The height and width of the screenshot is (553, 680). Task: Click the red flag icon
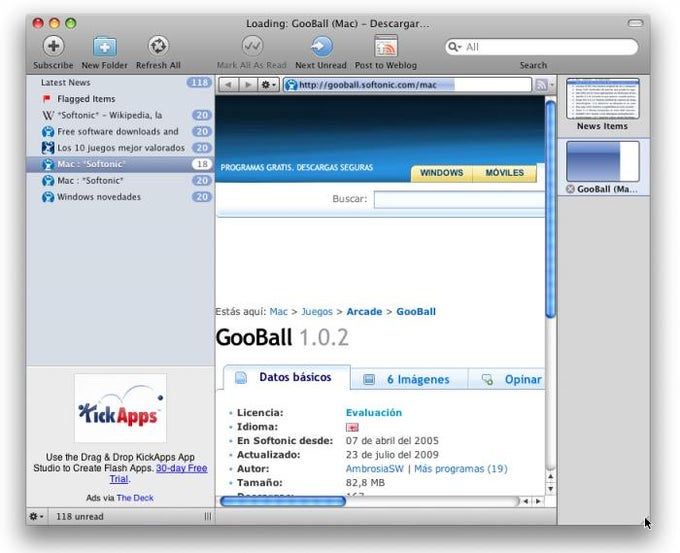click(x=47, y=99)
